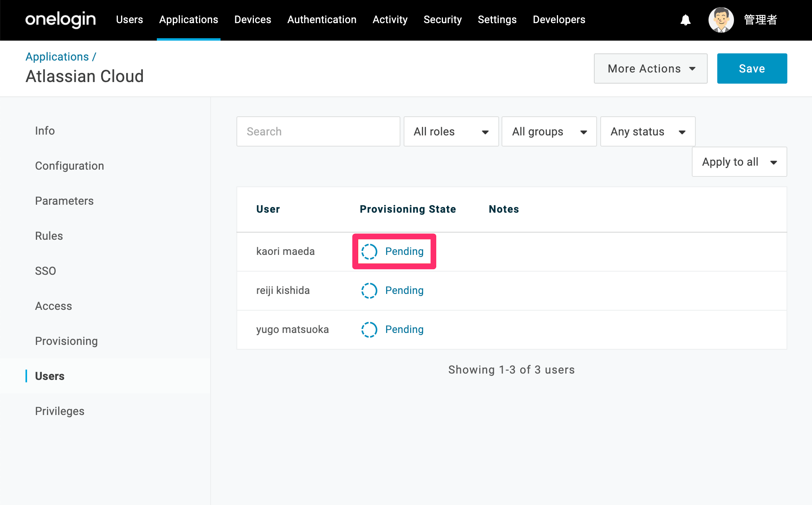The height and width of the screenshot is (505, 812).
Task: Switch to the Provisioning tab
Action: tap(66, 341)
